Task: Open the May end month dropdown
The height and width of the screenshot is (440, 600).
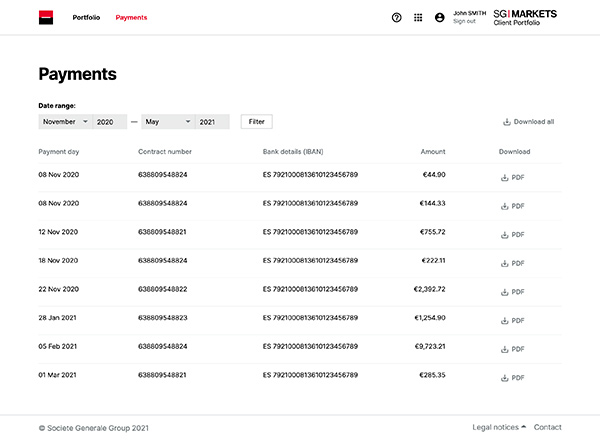Action: tap(167, 122)
